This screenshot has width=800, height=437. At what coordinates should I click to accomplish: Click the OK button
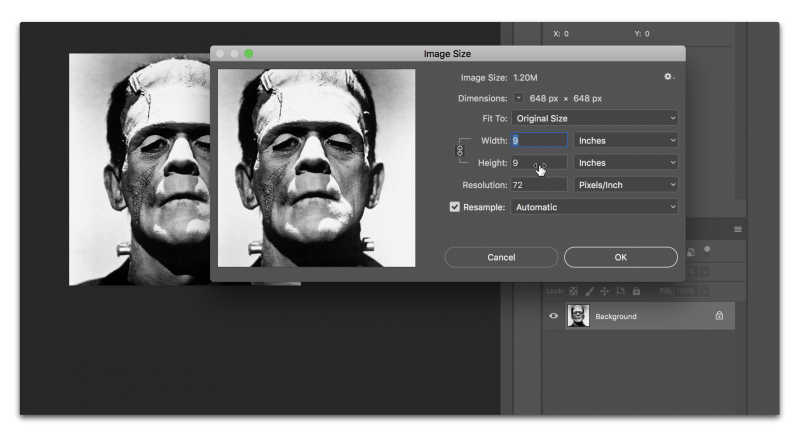tap(620, 258)
